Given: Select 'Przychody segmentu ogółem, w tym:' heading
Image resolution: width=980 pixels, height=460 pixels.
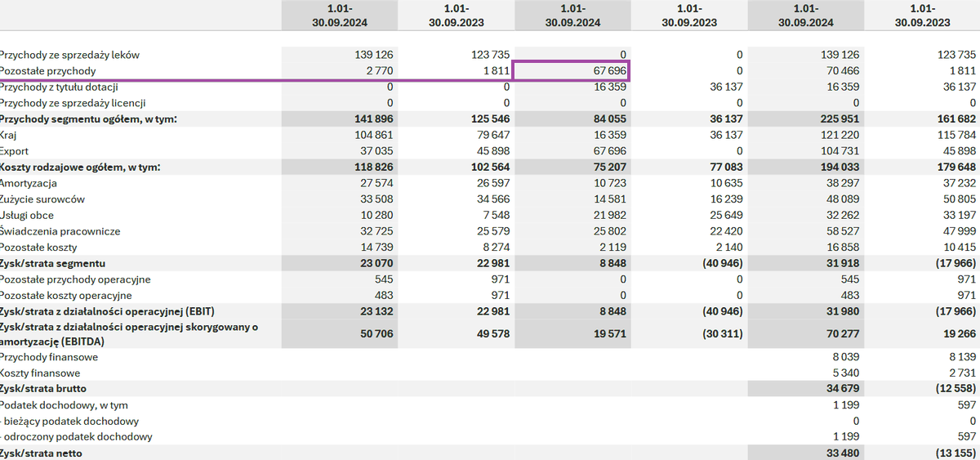Looking at the screenshot, I should tap(88, 119).
